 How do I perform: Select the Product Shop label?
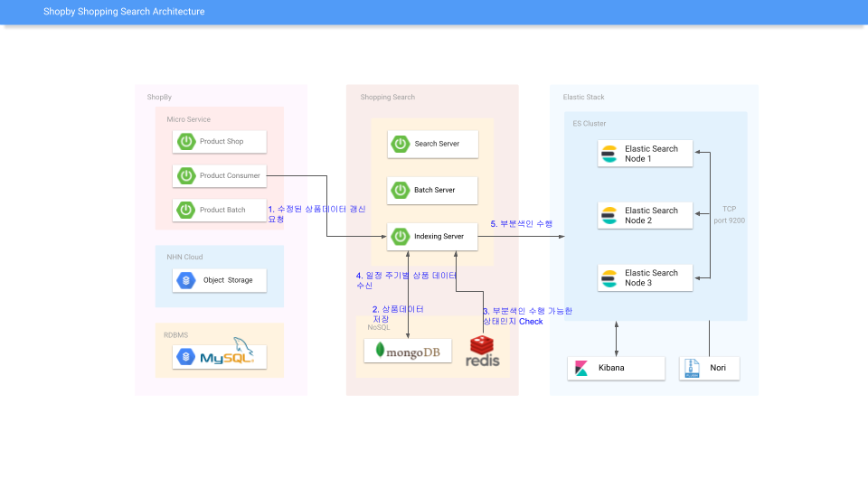click(222, 142)
